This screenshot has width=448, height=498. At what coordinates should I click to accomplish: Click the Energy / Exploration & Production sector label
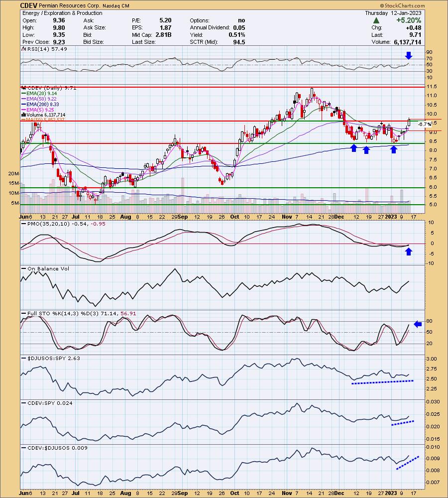click(62, 13)
